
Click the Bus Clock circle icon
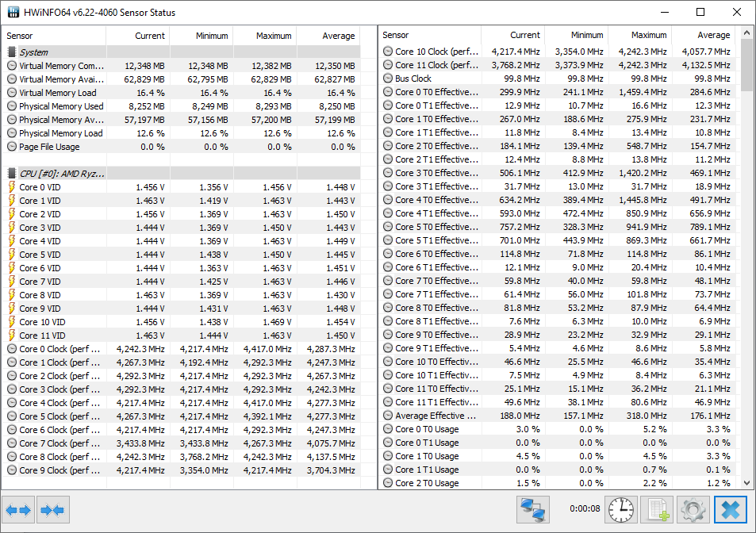pos(388,78)
